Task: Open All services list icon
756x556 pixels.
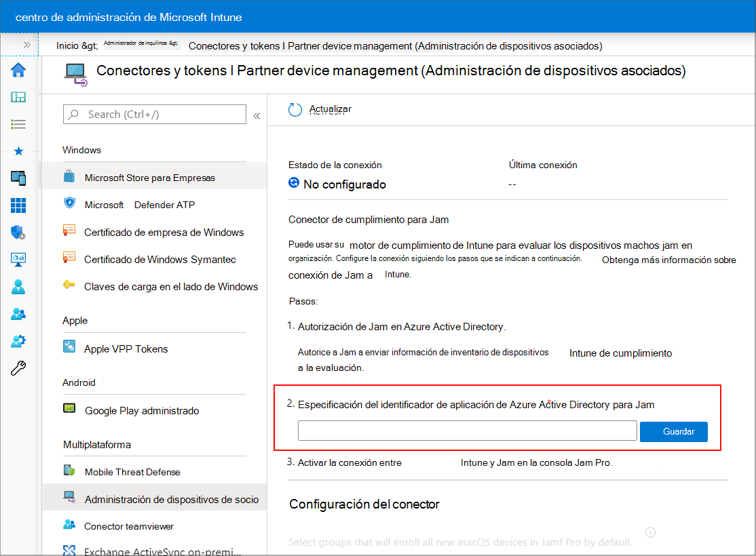Action: click(x=18, y=124)
